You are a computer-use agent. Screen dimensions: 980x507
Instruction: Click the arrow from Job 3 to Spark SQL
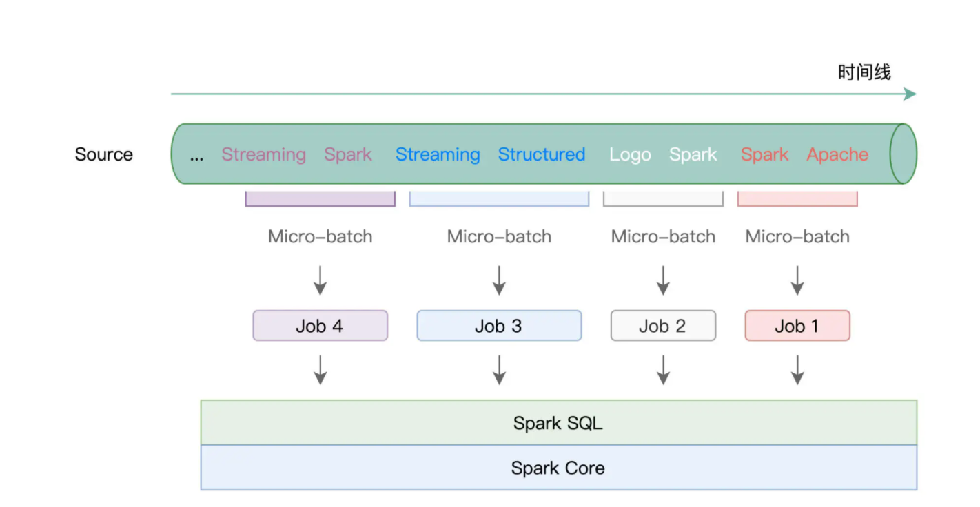coord(500,370)
